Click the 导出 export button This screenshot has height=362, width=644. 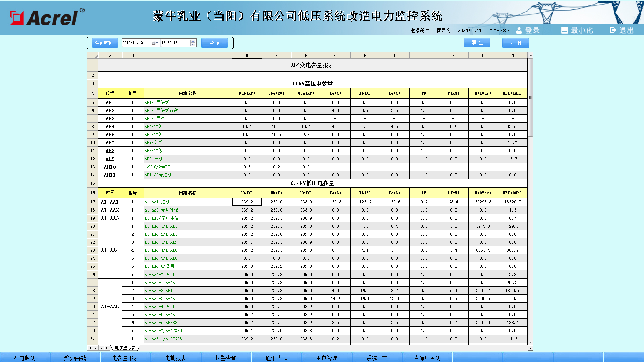[477, 43]
